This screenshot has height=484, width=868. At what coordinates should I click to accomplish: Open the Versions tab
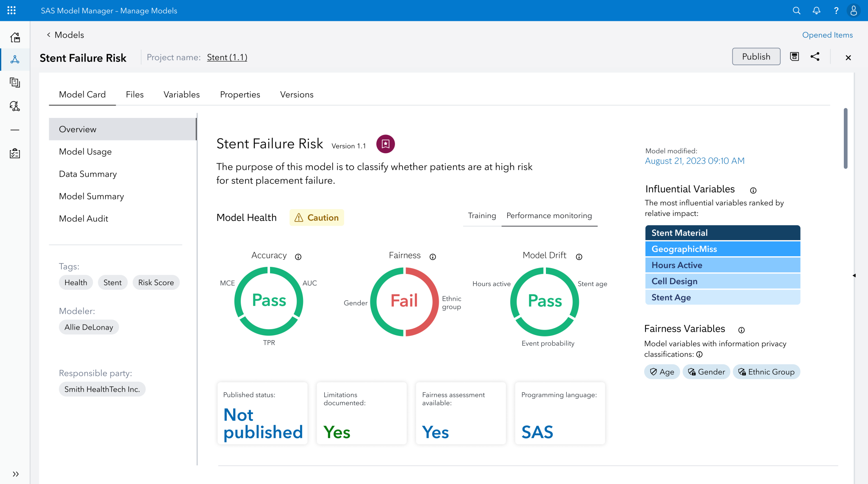pos(296,94)
